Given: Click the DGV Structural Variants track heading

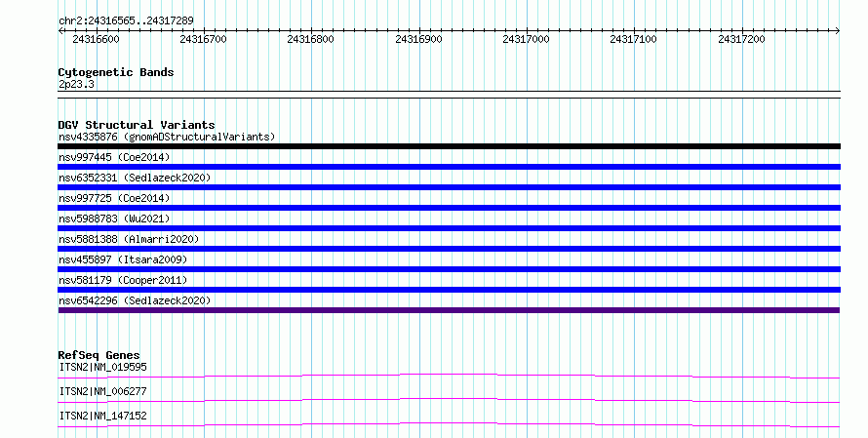Looking at the screenshot, I should 137,125.
